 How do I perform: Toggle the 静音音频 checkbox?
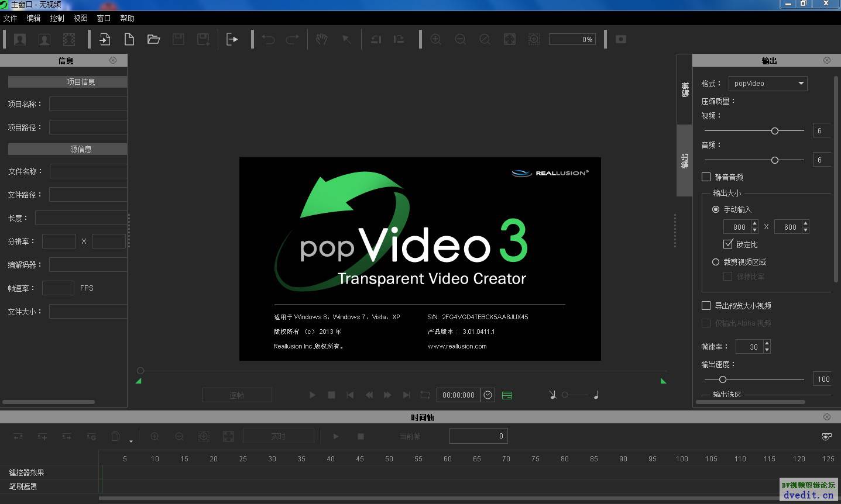(706, 177)
